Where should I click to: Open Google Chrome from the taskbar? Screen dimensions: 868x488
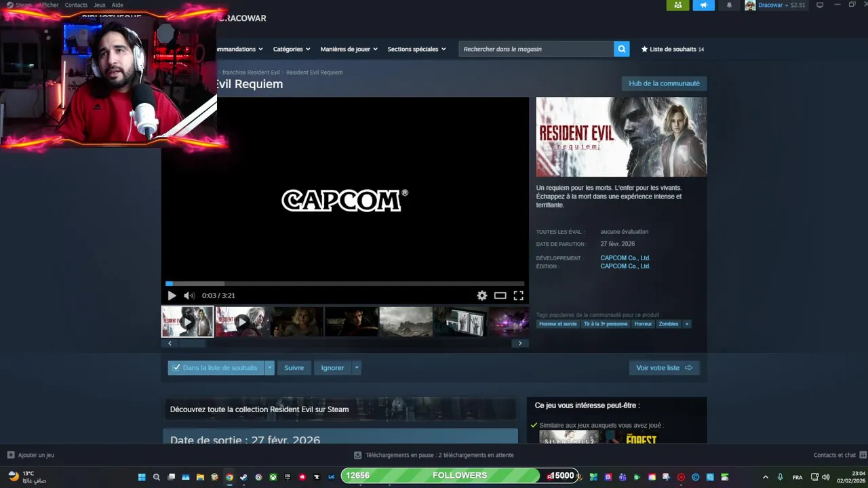229,477
